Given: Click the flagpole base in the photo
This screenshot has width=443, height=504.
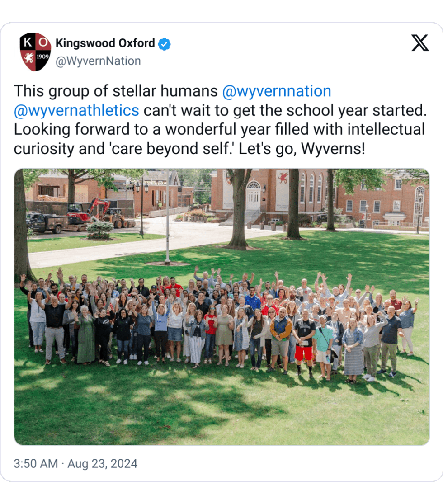Looking at the screenshot, I should [x=167, y=262].
